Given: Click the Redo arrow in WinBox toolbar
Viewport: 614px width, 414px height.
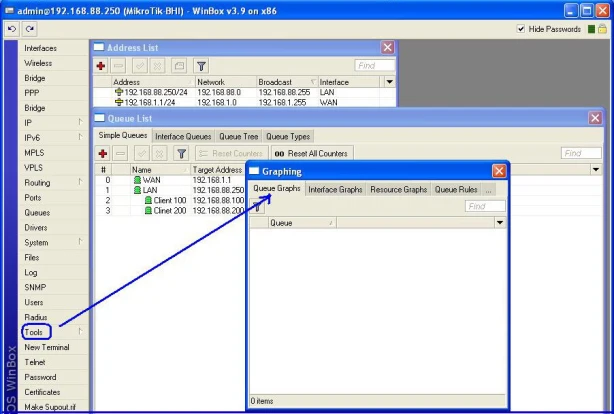Looking at the screenshot, I should pos(30,29).
